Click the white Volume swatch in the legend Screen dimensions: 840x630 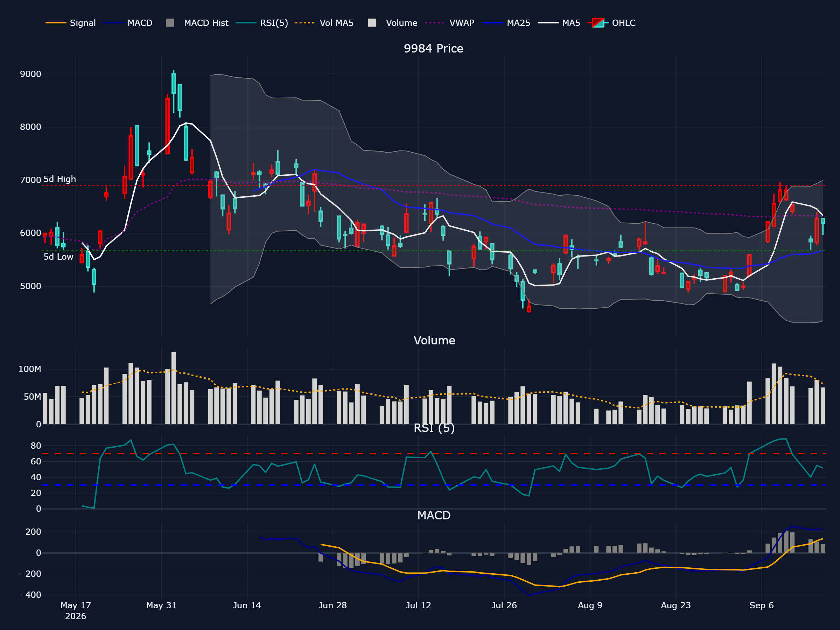click(372, 23)
